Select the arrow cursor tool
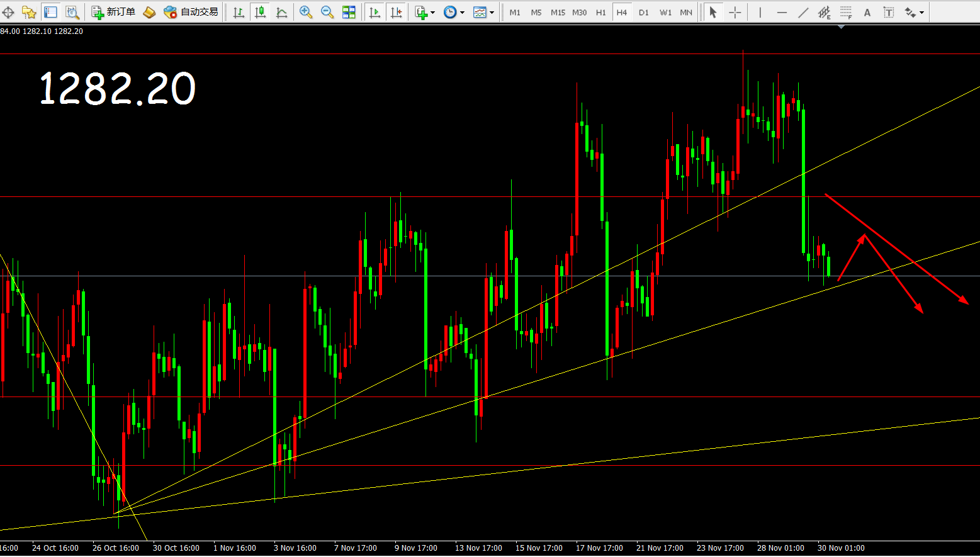Viewport: 980px width, 557px height. click(713, 12)
